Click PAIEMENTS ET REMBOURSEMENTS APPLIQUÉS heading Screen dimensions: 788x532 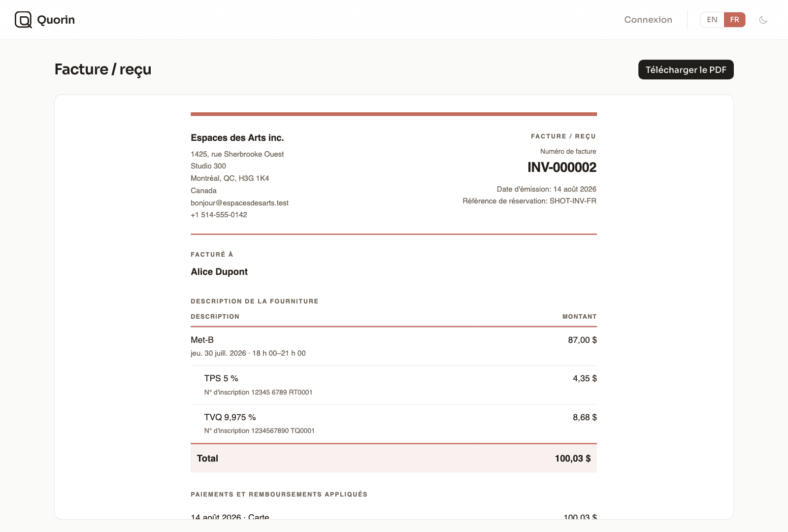pyautogui.click(x=279, y=495)
